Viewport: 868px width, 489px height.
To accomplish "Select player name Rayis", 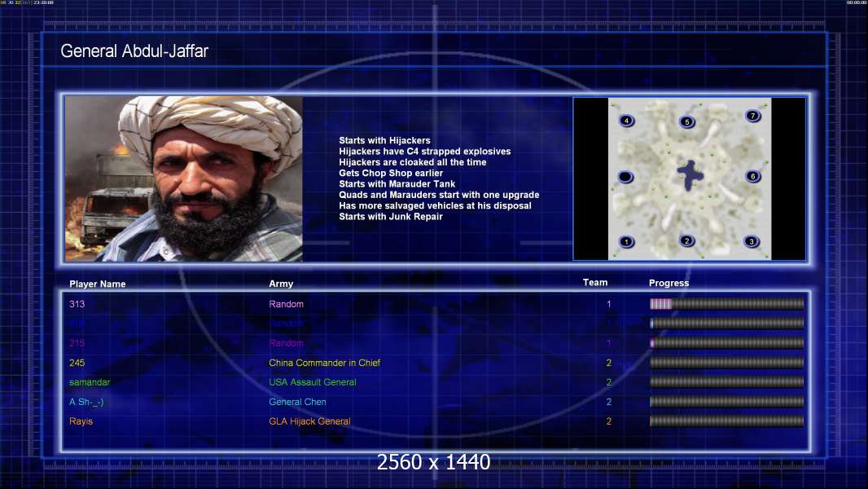I will 81,421.
